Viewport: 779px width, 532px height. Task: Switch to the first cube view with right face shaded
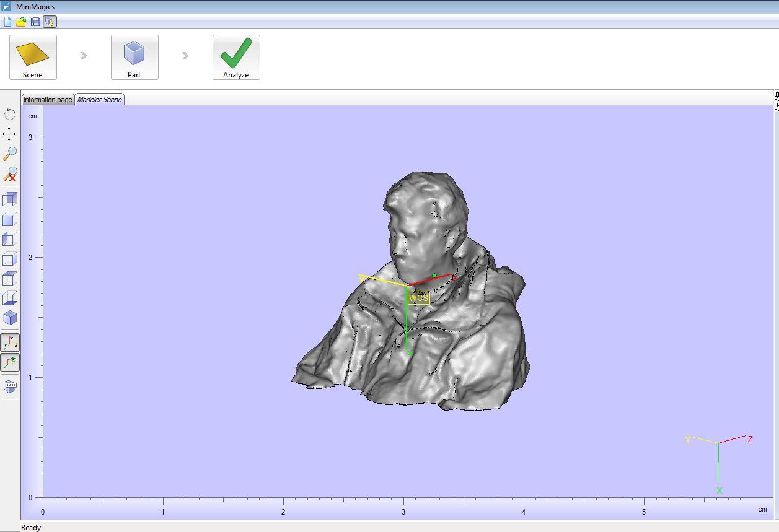point(10,199)
